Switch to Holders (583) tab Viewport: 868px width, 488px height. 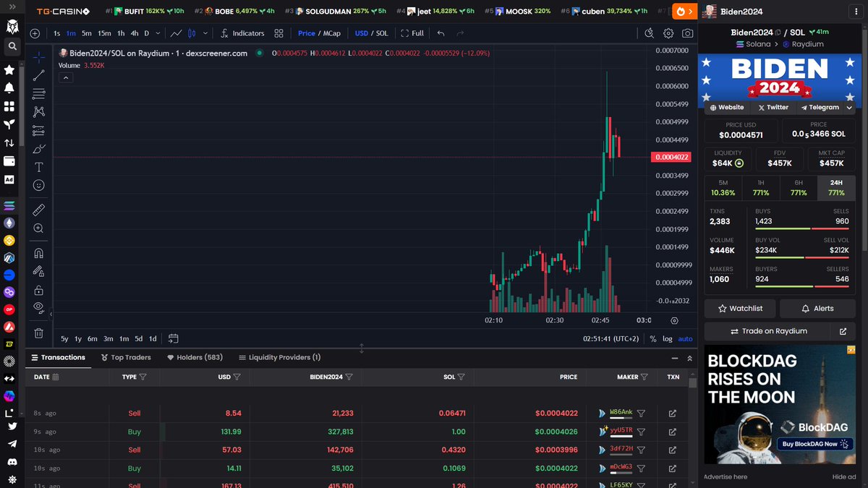click(195, 357)
